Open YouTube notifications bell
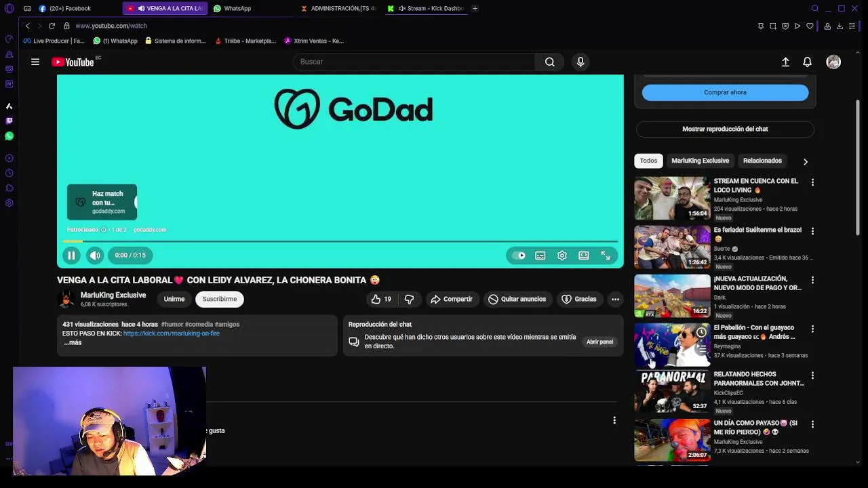 point(807,62)
